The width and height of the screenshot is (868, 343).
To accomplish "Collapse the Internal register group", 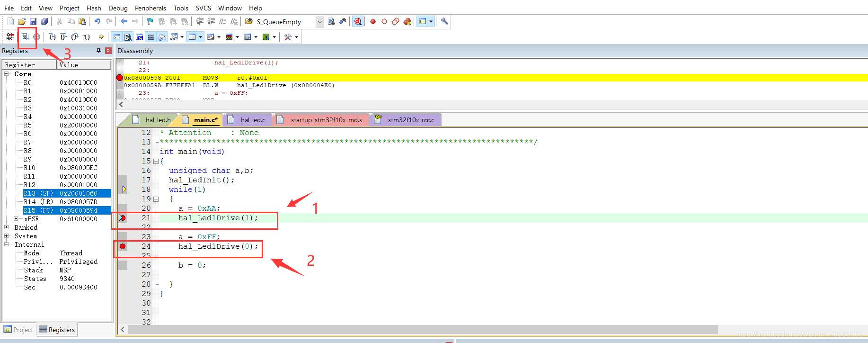I will pyautogui.click(x=7, y=244).
